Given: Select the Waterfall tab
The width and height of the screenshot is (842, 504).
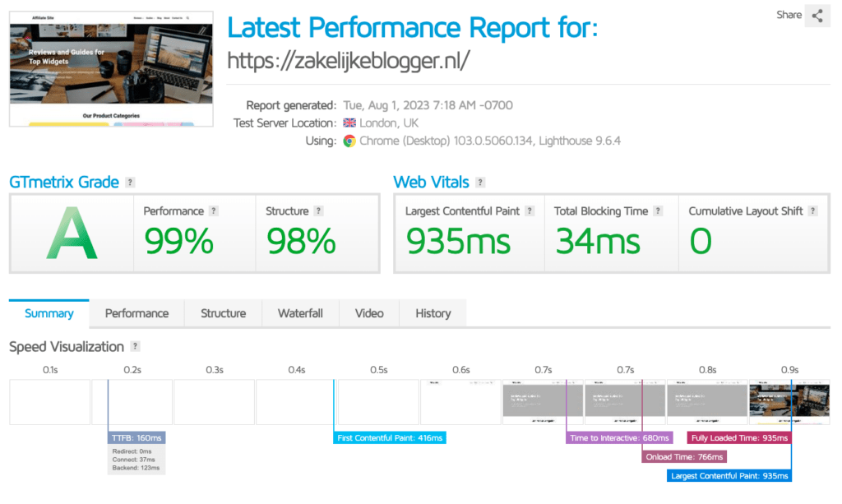Looking at the screenshot, I should pyautogui.click(x=300, y=313).
